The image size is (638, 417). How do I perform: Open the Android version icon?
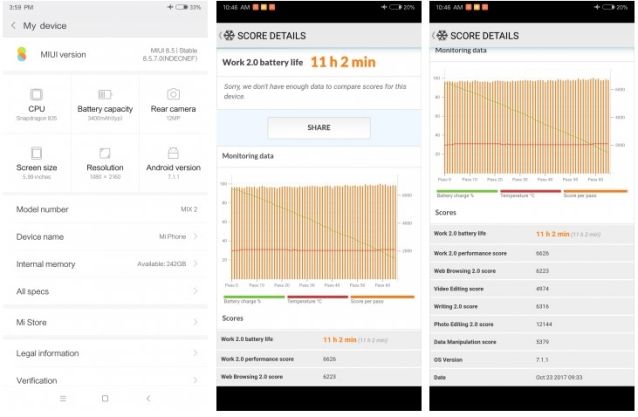click(x=173, y=153)
